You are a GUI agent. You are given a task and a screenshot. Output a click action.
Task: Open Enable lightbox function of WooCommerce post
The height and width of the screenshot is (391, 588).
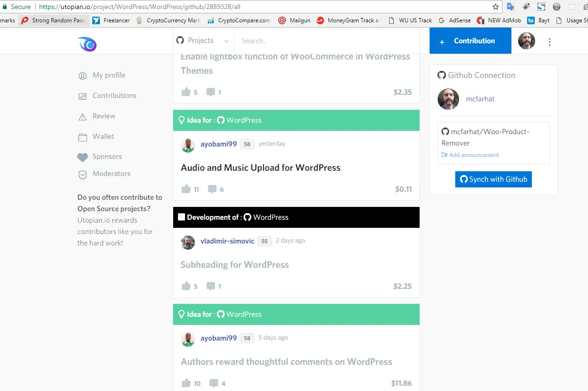click(295, 63)
